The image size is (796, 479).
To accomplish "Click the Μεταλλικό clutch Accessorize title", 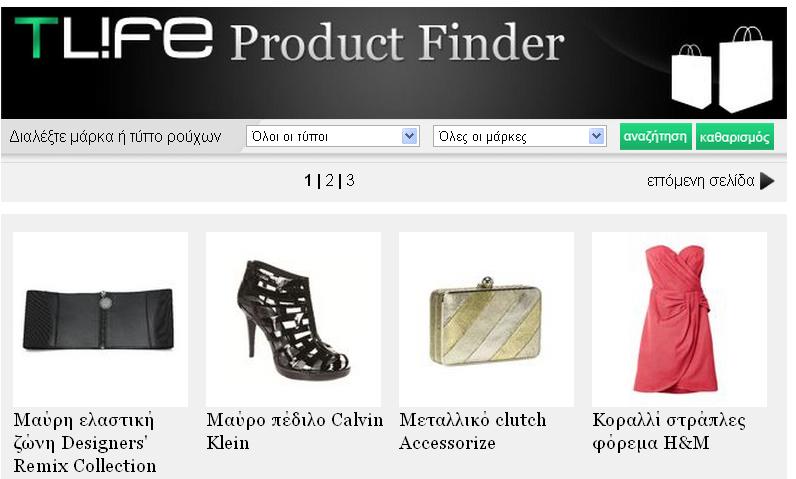I will coord(473,431).
